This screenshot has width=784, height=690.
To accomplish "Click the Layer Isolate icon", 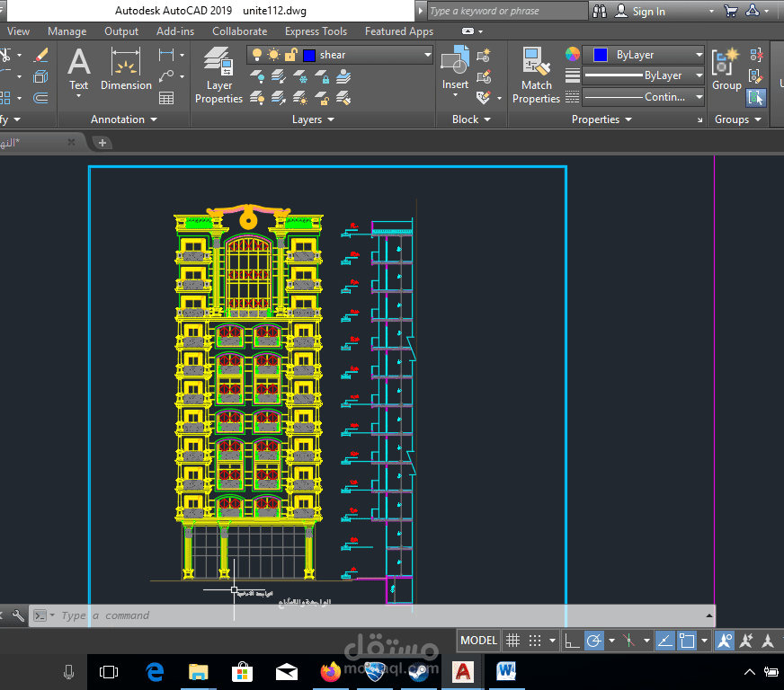I will (x=279, y=76).
